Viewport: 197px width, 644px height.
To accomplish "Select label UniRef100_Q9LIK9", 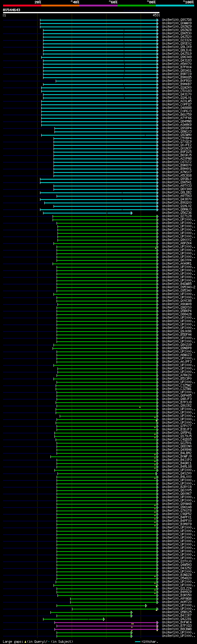I will point(177,47).
